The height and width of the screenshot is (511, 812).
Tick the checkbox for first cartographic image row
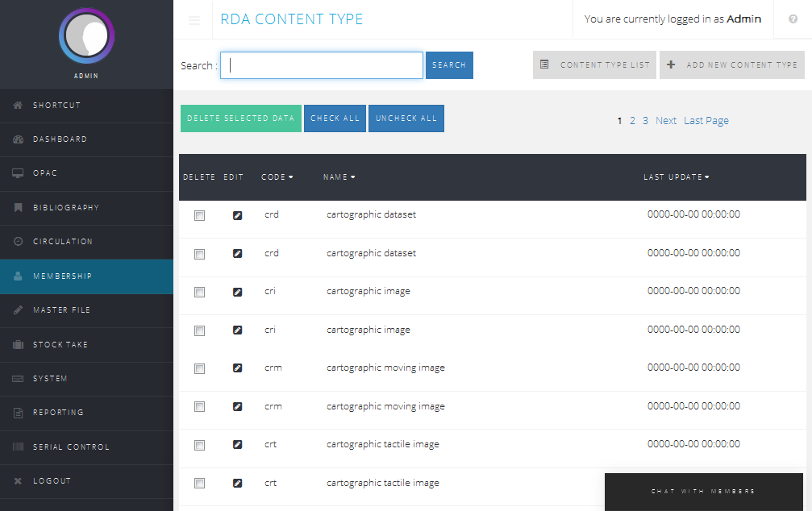click(x=199, y=293)
